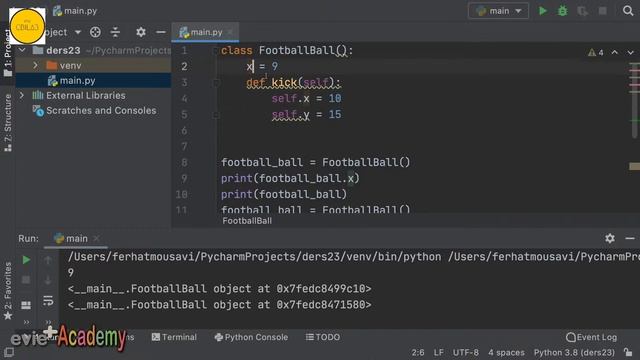
Task: Rerun main with green arrow in Run panel
Action: tap(26, 260)
